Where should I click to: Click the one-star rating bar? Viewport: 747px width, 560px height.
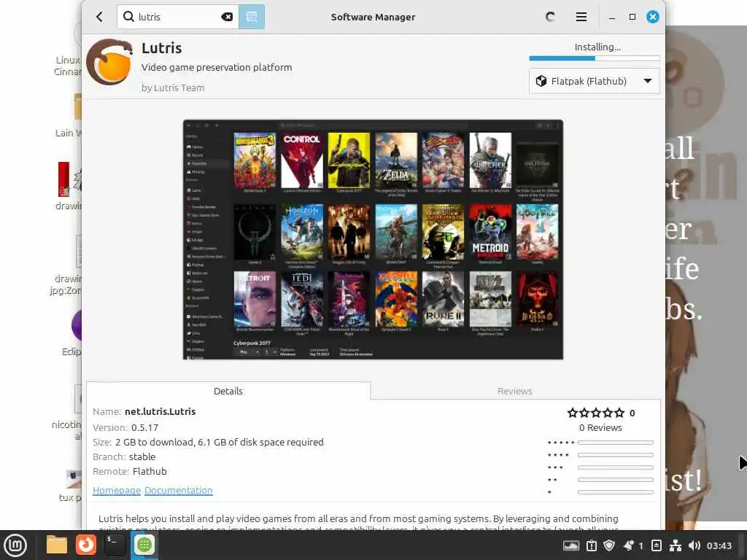615,492
